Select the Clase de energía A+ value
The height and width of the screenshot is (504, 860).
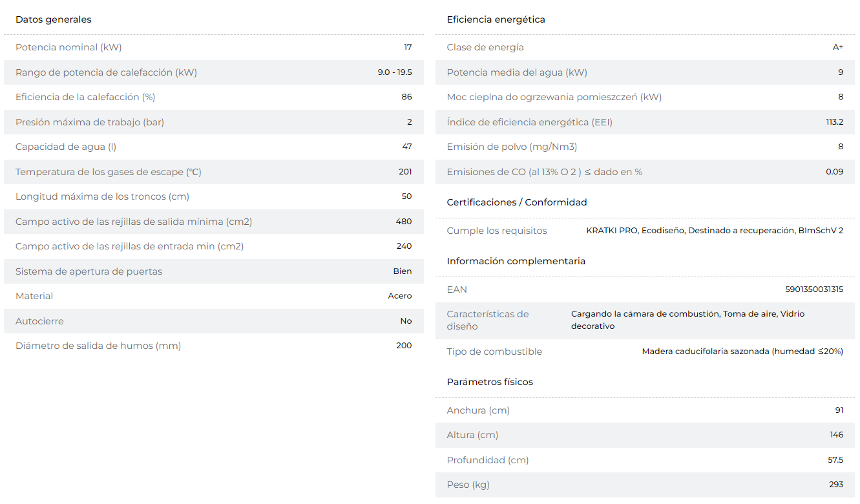(x=838, y=47)
